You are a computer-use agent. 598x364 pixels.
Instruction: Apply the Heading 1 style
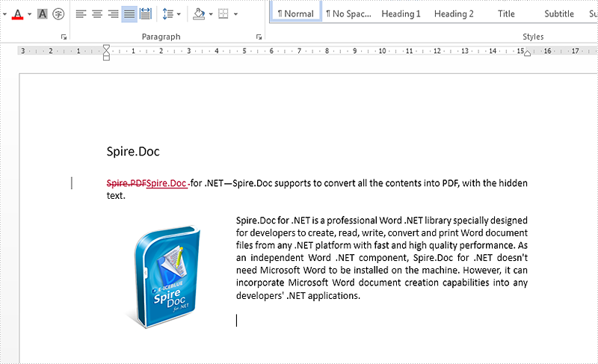click(401, 13)
